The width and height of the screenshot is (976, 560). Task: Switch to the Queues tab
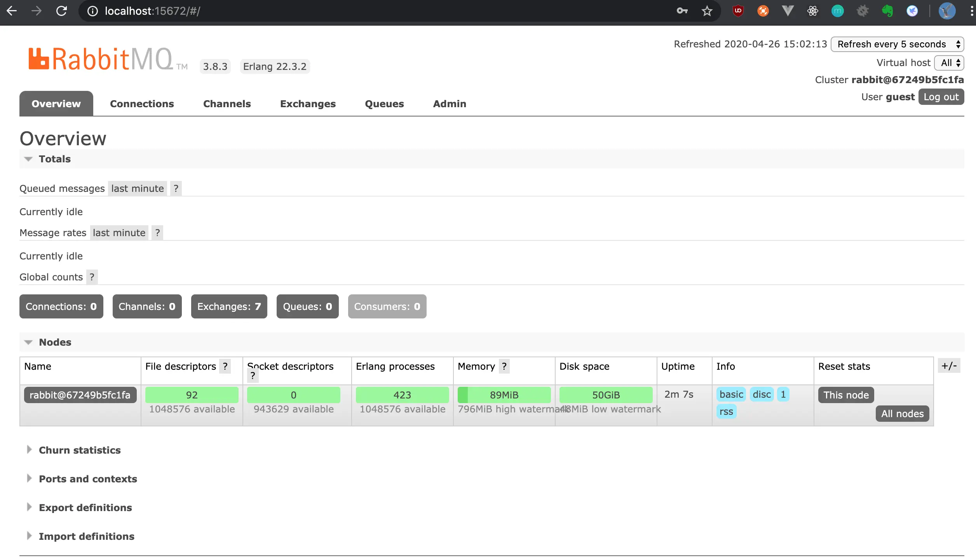(x=384, y=104)
